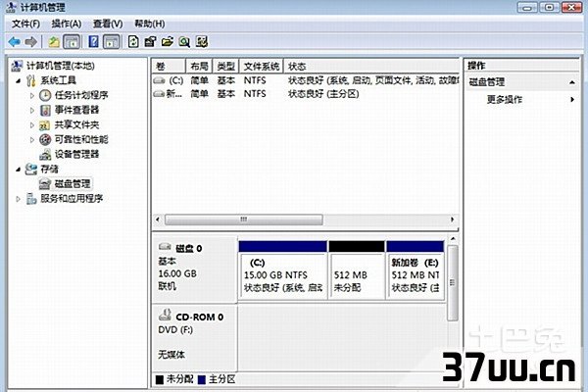The height and width of the screenshot is (392, 588).
Task: Sort by the 类型 column header
Action: pos(226,67)
